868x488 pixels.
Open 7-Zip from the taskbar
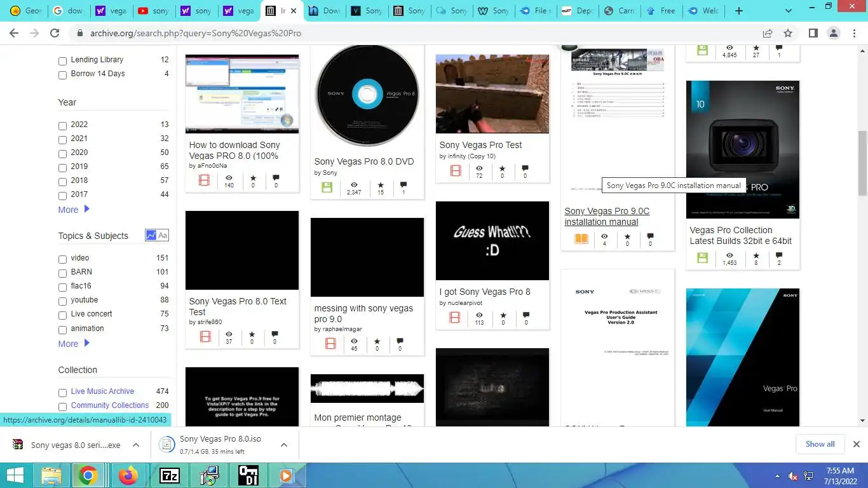[169, 475]
